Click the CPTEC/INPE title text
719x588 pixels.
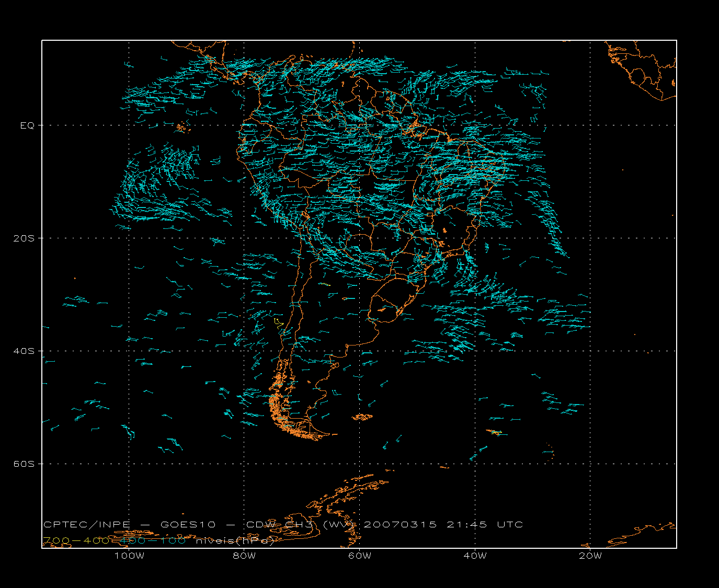click(x=87, y=525)
